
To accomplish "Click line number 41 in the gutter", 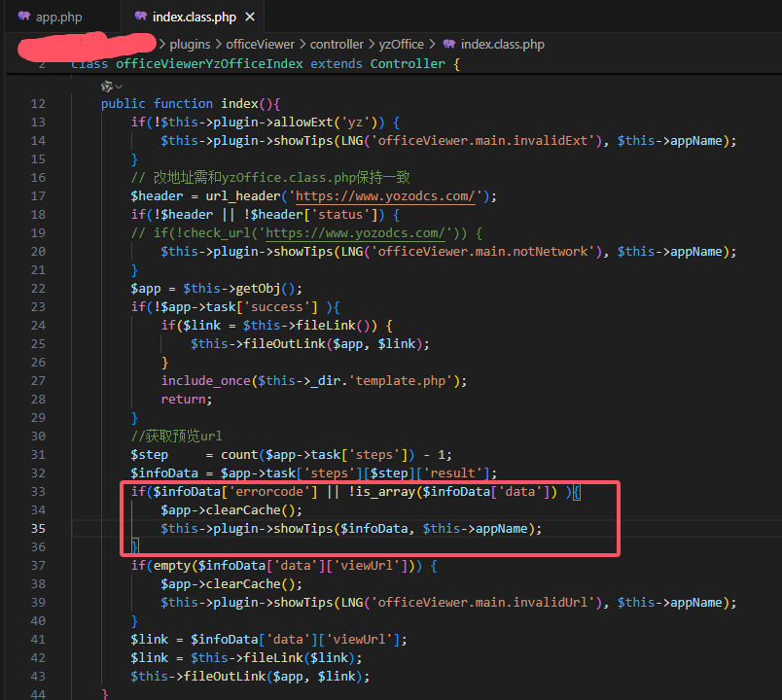I will coord(38,639).
